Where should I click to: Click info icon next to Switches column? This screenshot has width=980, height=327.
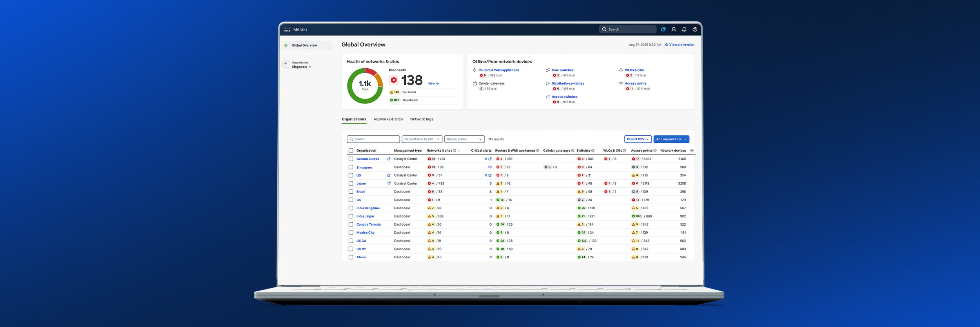coord(593,150)
